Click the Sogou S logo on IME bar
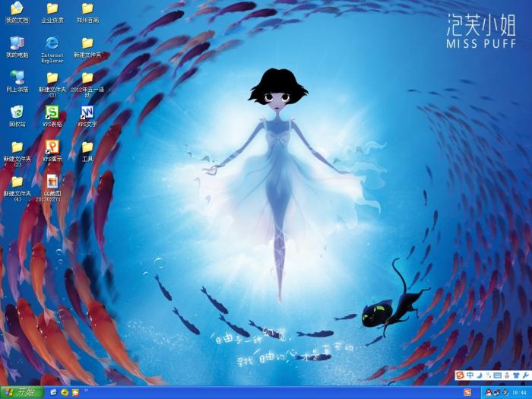The width and height of the screenshot is (532, 399). 460,375
